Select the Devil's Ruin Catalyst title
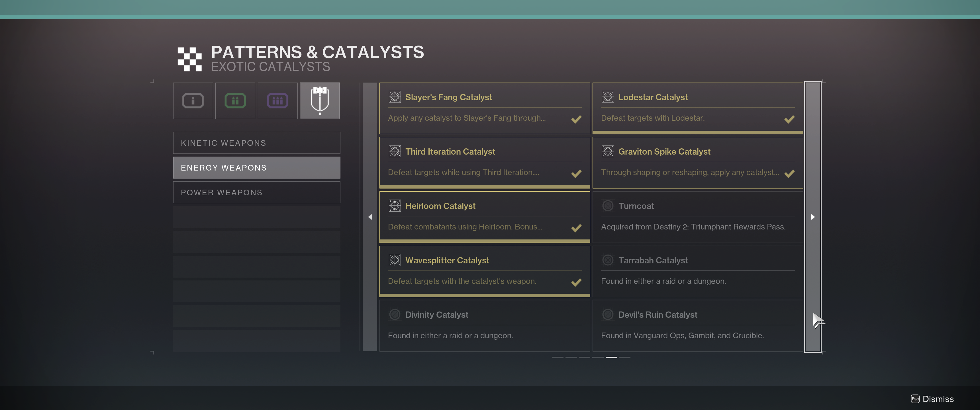Screen dimensions: 980x410 pos(658,315)
